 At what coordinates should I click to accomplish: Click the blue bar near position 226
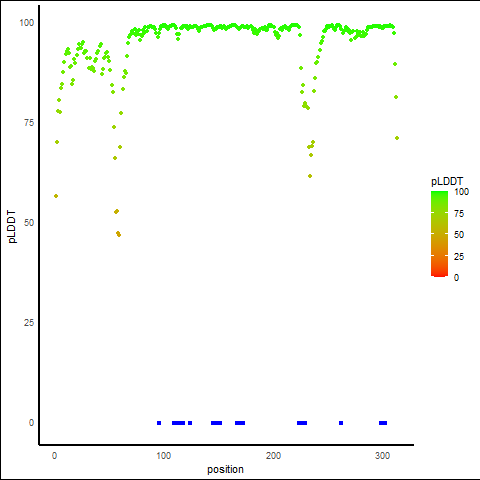[x=302, y=423]
